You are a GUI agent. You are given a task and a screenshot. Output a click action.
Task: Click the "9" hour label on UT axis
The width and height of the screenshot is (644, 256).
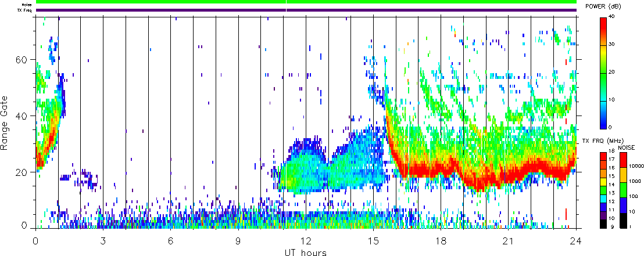[x=239, y=240]
